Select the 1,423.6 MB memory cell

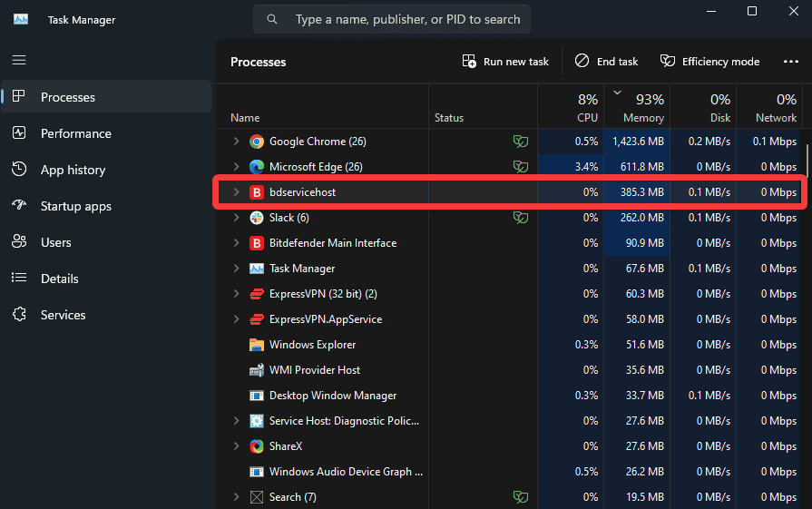tap(638, 142)
